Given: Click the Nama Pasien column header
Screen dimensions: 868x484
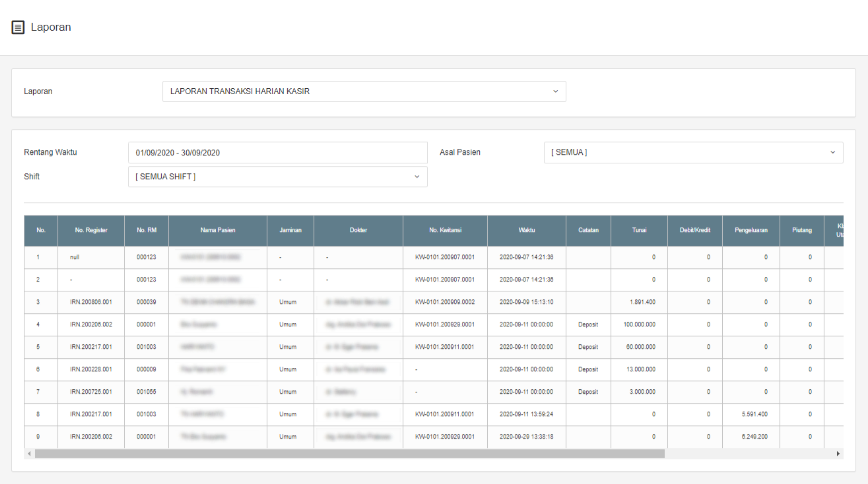Looking at the screenshot, I should pyautogui.click(x=217, y=230).
